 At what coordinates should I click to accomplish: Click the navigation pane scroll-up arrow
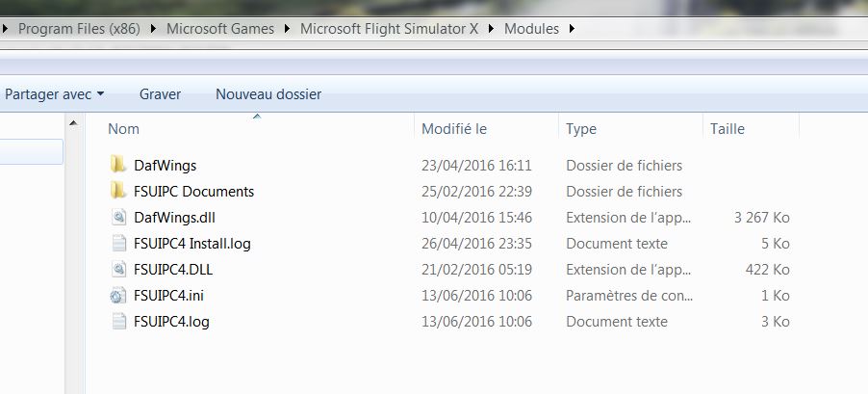[74, 123]
